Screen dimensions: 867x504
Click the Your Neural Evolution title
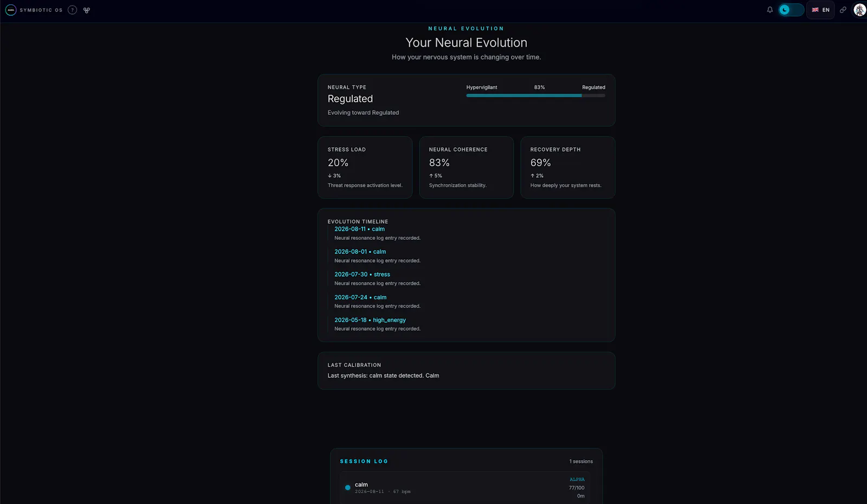pyautogui.click(x=467, y=43)
